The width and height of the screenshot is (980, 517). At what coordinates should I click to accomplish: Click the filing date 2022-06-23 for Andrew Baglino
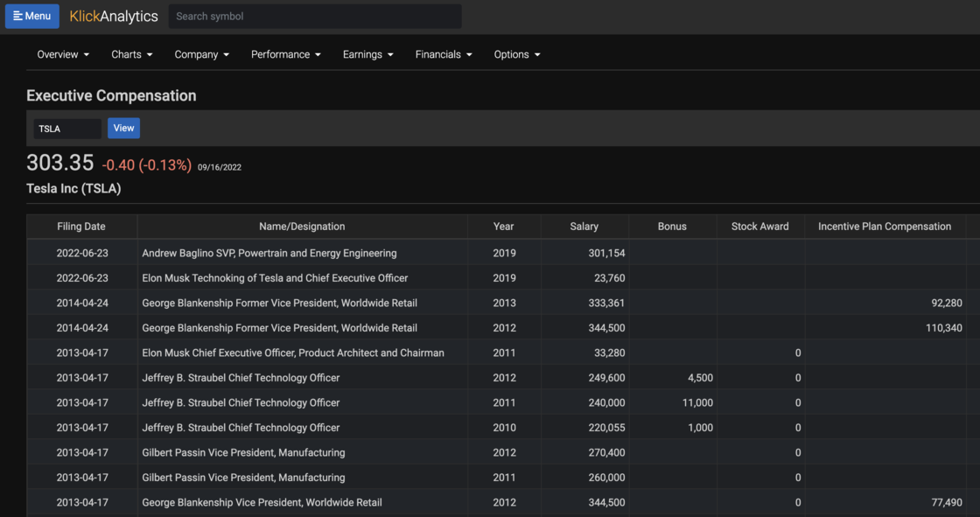tap(82, 253)
